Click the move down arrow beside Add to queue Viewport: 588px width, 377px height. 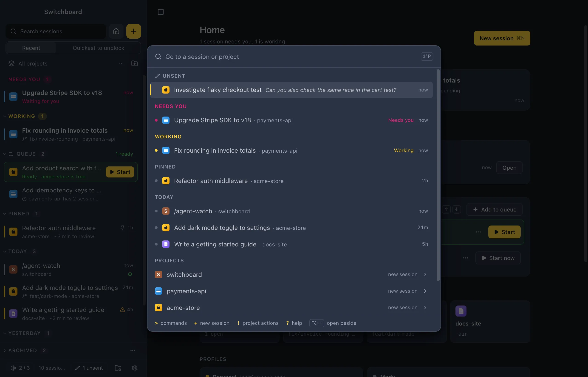(x=457, y=209)
